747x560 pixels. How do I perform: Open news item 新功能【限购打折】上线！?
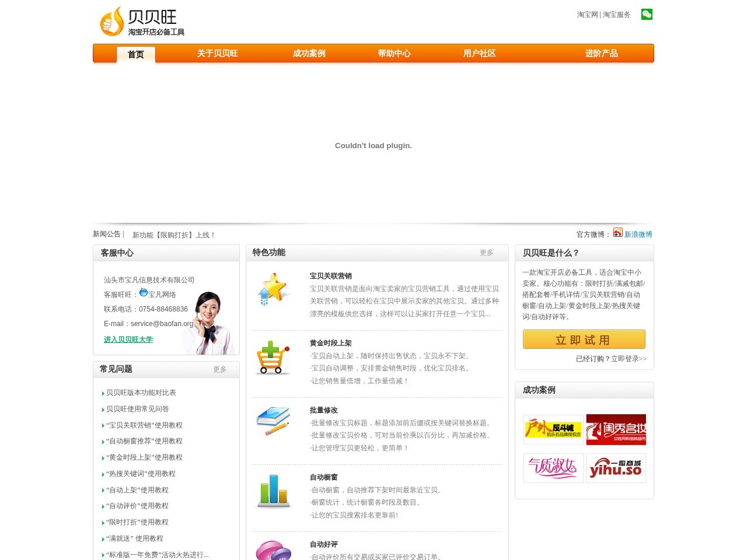(x=174, y=235)
